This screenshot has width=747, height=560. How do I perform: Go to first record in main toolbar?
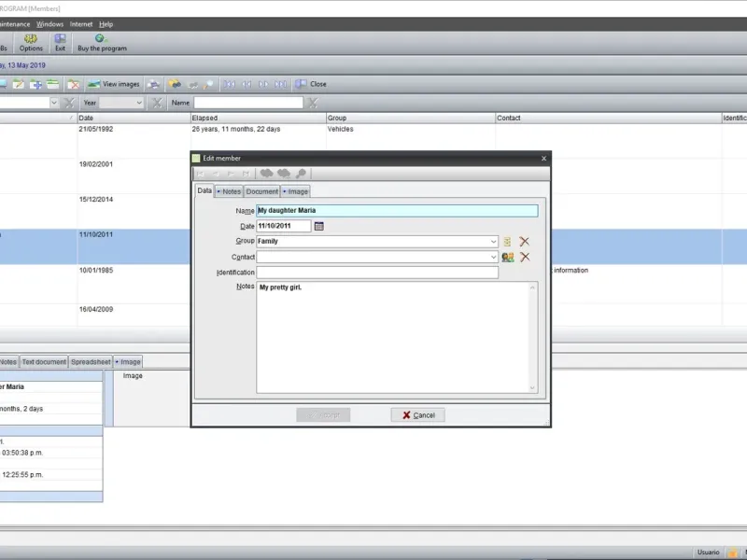[x=229, y=84]
